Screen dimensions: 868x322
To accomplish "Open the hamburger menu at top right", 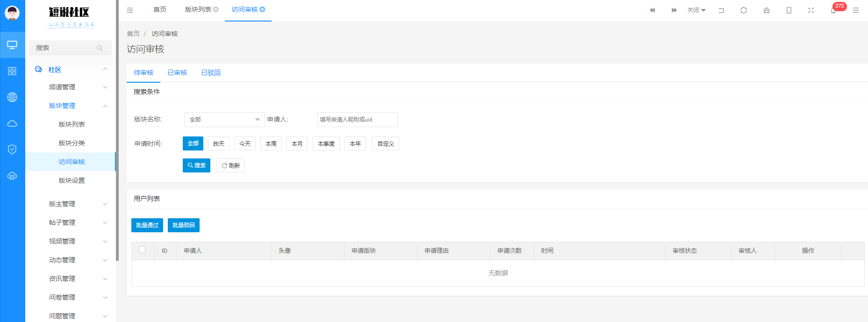I will [856, 10].
